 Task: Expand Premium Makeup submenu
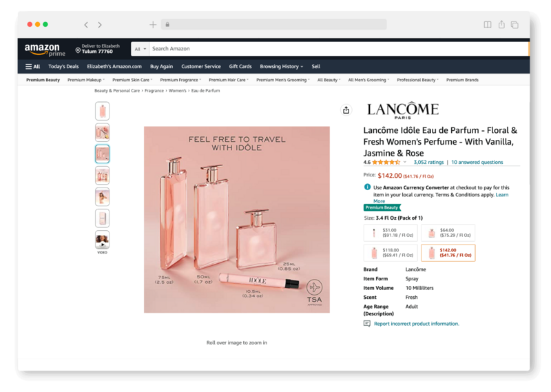click(86, 80)
